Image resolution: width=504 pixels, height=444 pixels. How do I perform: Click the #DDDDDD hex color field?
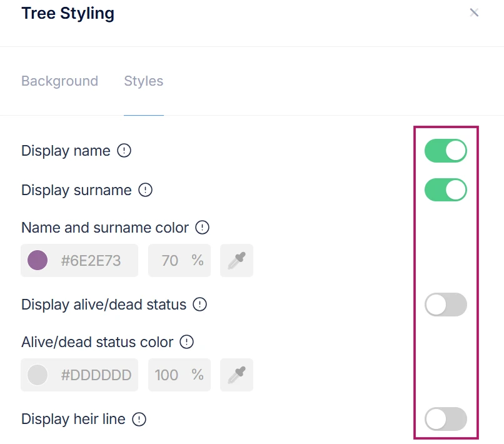[x=96, y=375]
